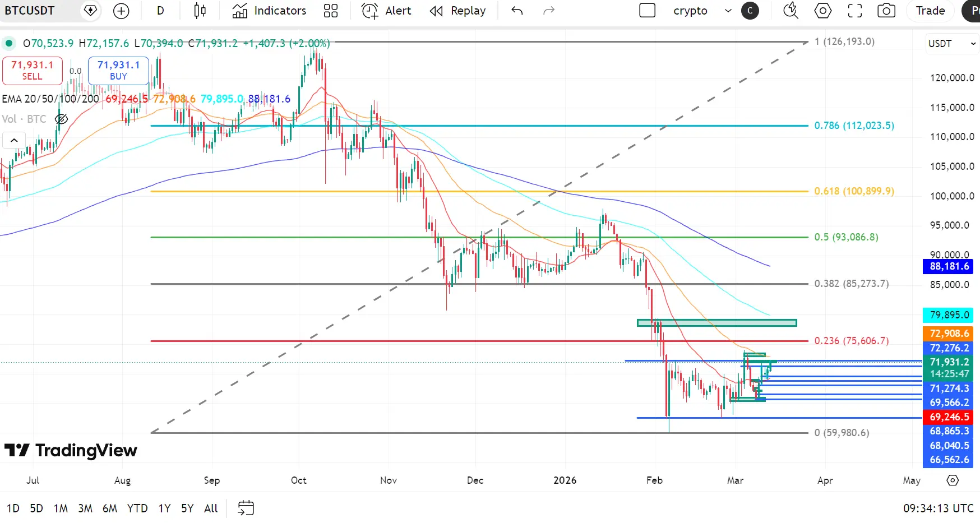Click the 2026 label on time axis
Screen dimensions: 980x523
pos(565,480)
